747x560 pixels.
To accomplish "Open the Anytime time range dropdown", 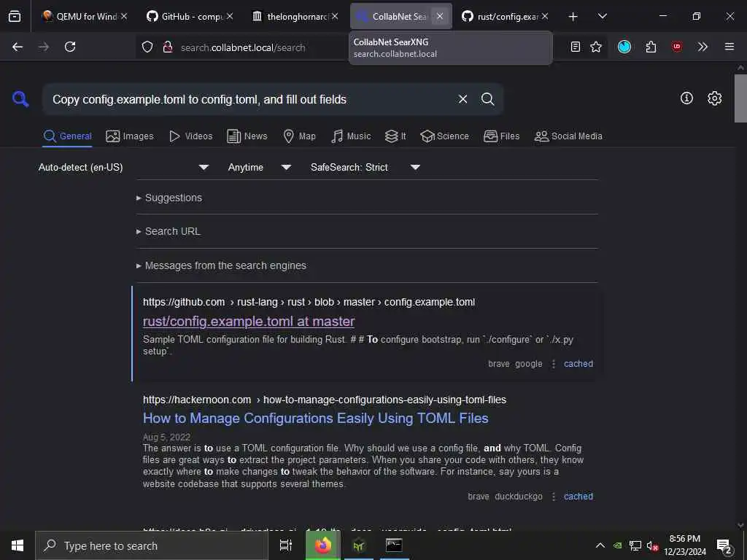I will [x=260, y=167].
